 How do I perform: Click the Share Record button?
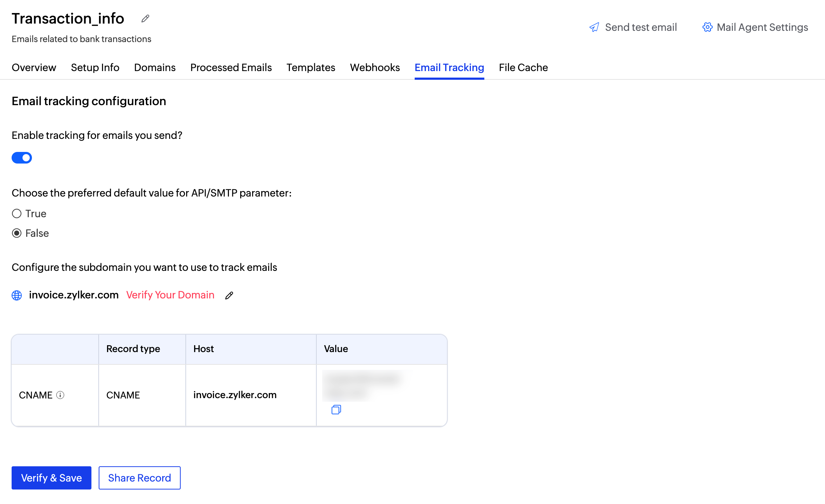139,478
